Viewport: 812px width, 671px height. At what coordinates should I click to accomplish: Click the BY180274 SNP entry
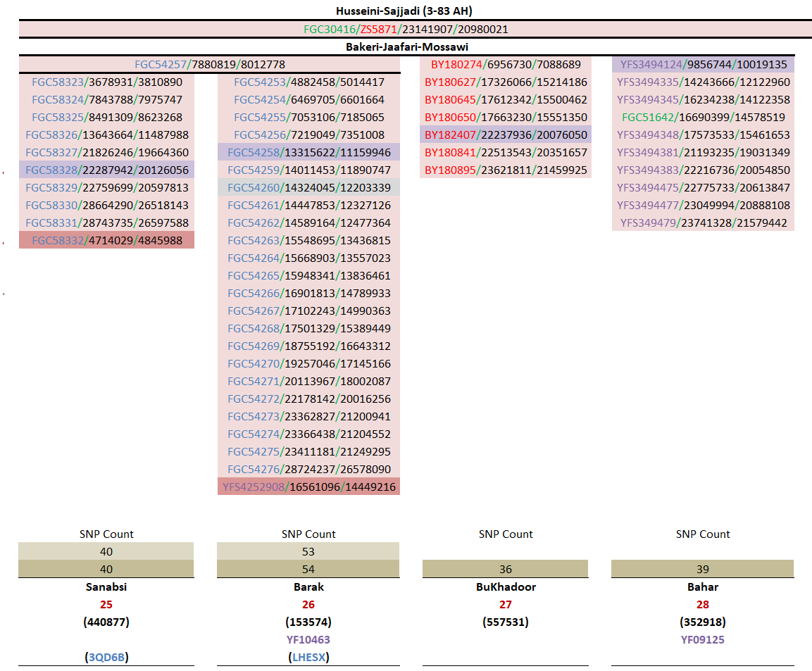click(506, 65)
